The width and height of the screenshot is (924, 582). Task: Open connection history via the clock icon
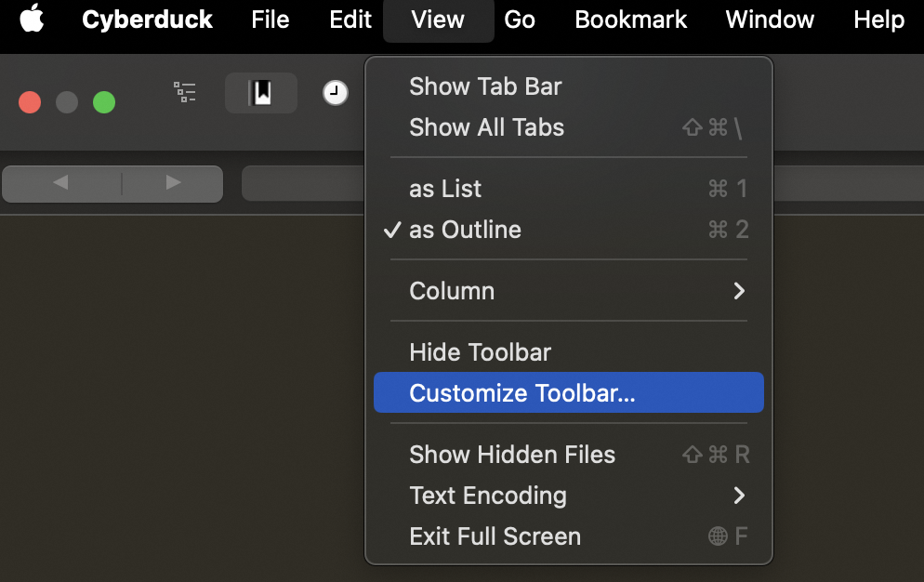point(335,93)
